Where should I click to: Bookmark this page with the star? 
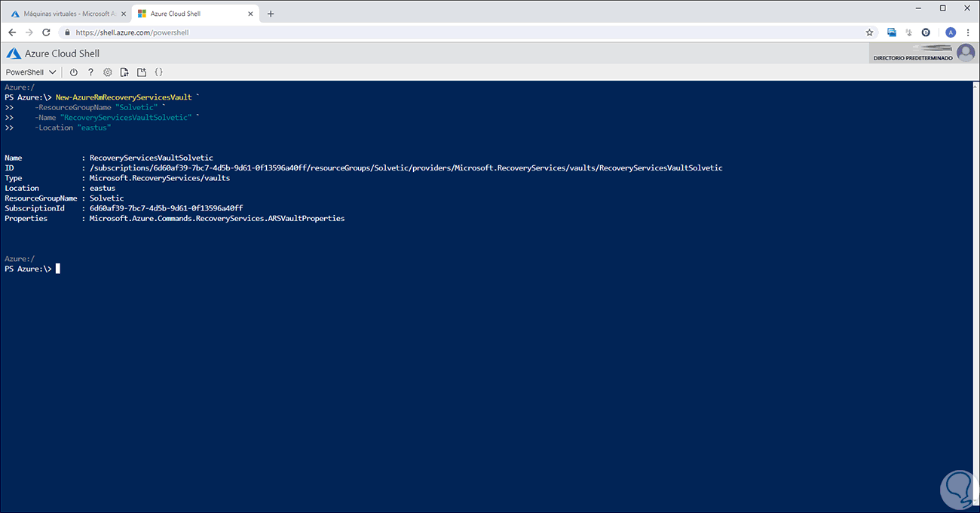pyautogui.click(x=869, y=32)
